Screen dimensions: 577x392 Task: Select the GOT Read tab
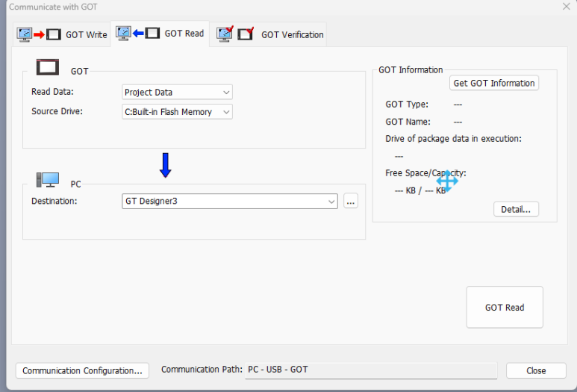click(160, 34)
